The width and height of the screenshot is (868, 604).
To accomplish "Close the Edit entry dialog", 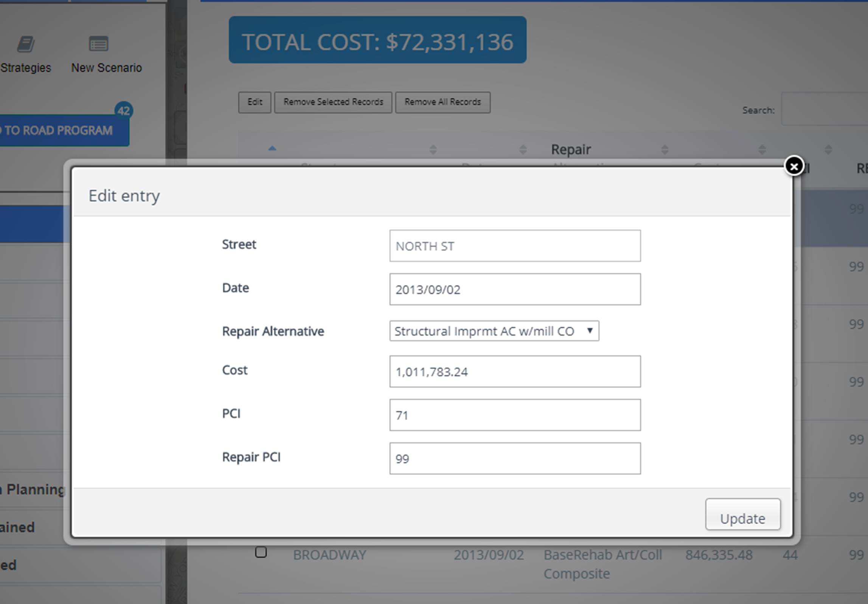I will [x=793, y=166].
